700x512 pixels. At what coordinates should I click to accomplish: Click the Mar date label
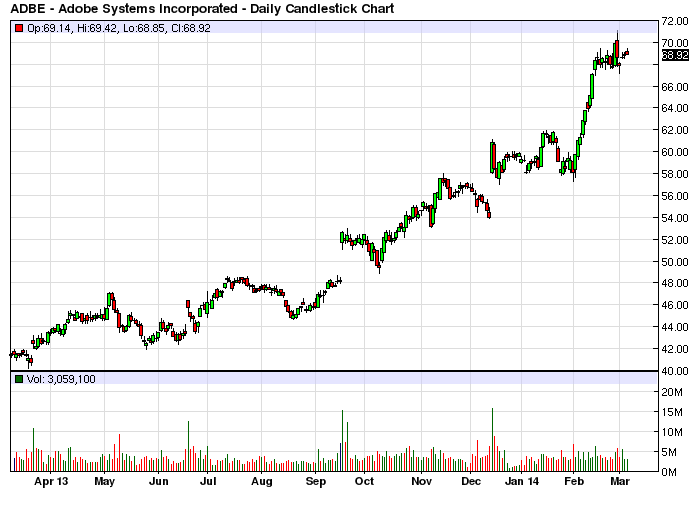pos(620,482)
